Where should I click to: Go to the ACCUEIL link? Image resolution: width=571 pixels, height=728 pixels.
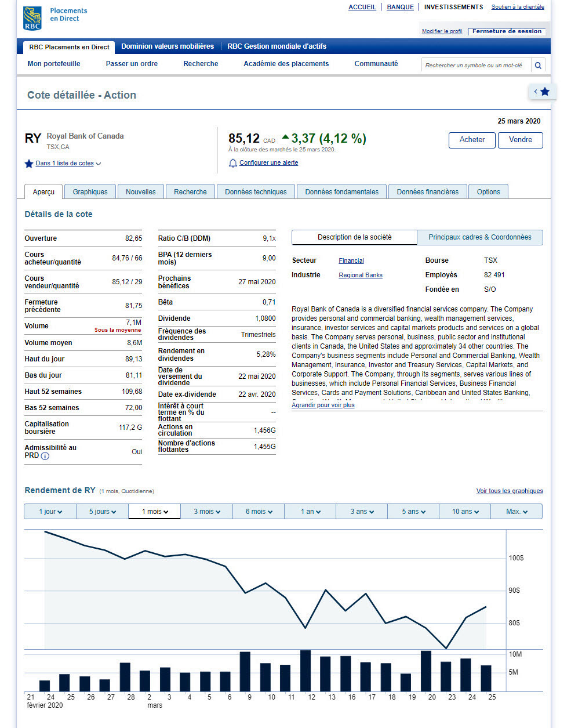click(362, 8)
